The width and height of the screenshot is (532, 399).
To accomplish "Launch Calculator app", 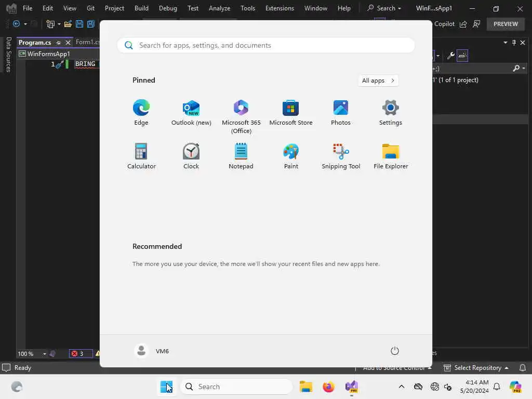I will pyautogui.click(x=141, y=156).
